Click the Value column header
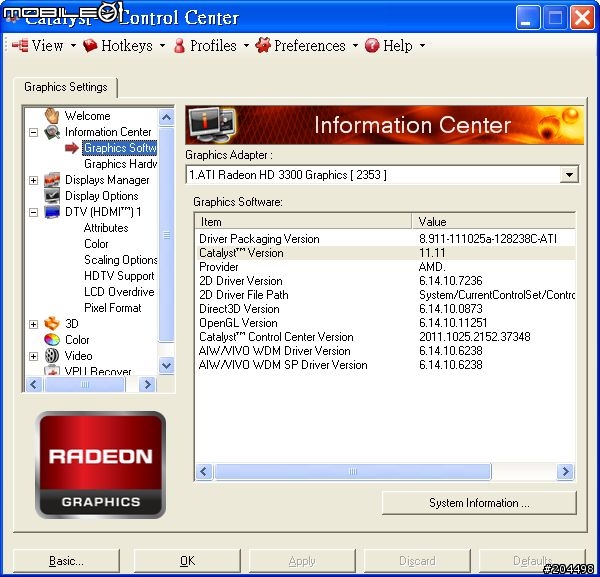The width and height of the screenshot is (600, 577). pyautogui.click(x=494, y=222)
